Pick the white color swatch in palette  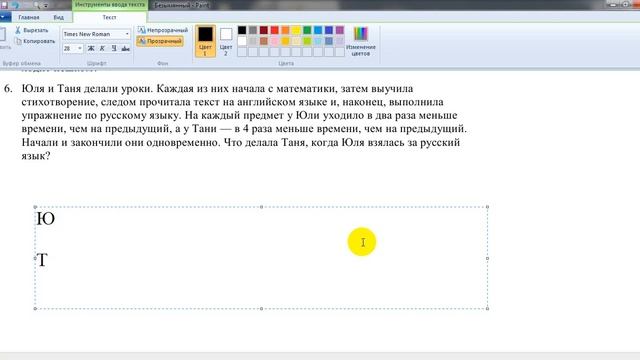click(242, 41)
